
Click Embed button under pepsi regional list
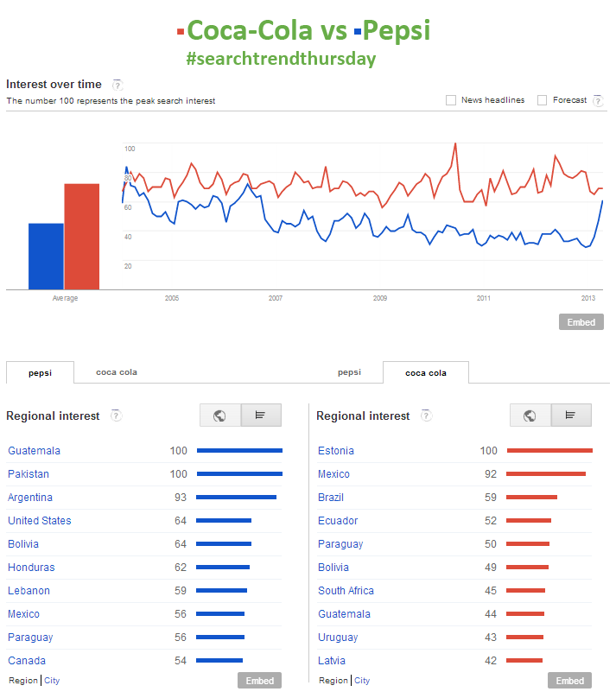[x=259, y=680]
